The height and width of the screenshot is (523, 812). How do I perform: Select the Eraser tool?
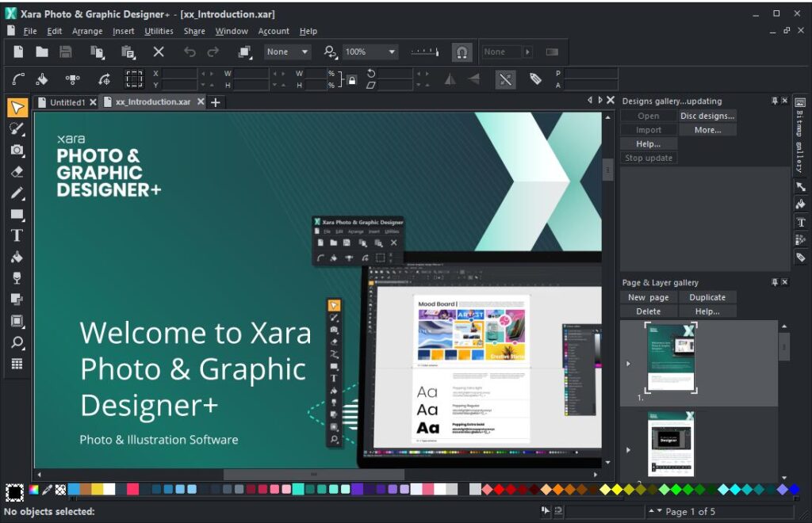(16, 172)
